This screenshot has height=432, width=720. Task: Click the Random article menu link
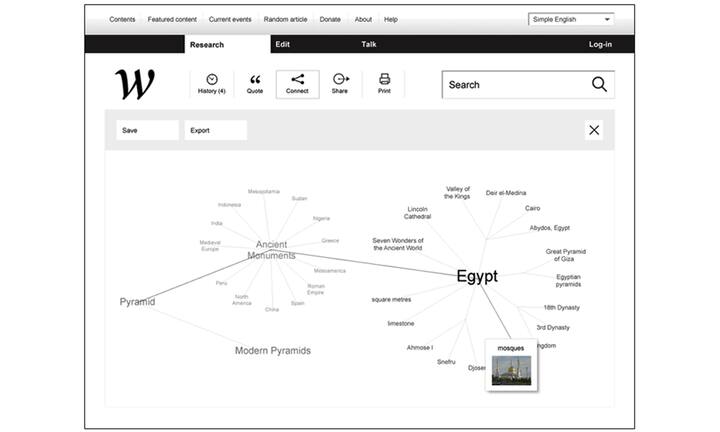click(x=287, y=19)
